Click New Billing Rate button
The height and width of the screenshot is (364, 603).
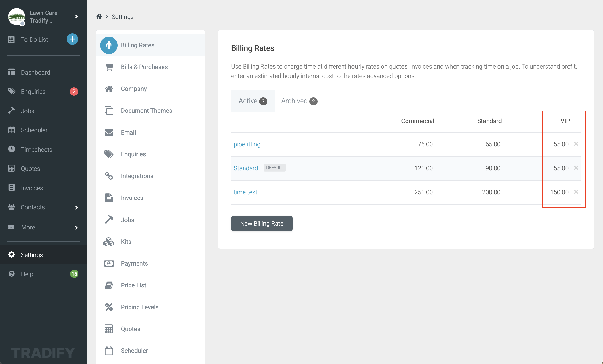[x=262, y=223]
